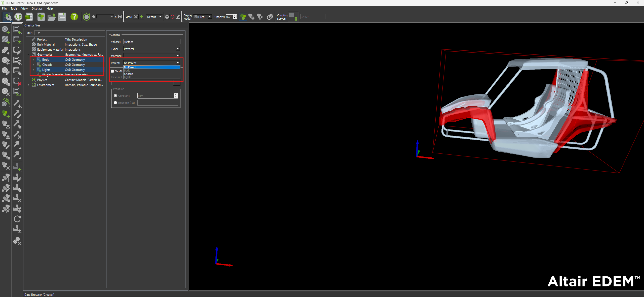Screen dimensions: 644x297
Task: Switch to the Analyst icon
Action: tap(29, 17)
